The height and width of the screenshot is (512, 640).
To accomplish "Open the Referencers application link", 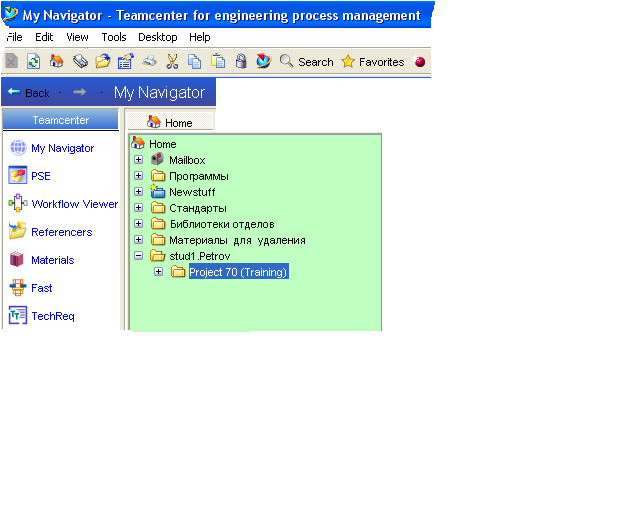I will (x=62, y=232).
